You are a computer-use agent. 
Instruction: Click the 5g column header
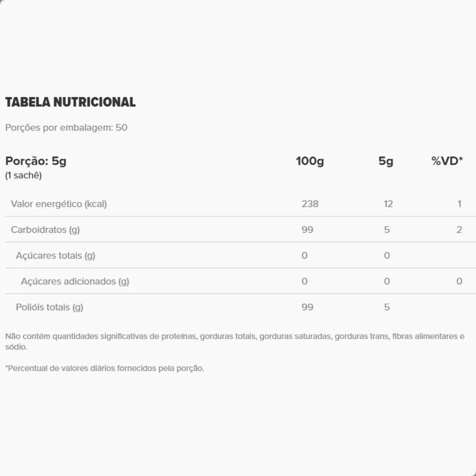pyautogui.click(x=386, y=161)
